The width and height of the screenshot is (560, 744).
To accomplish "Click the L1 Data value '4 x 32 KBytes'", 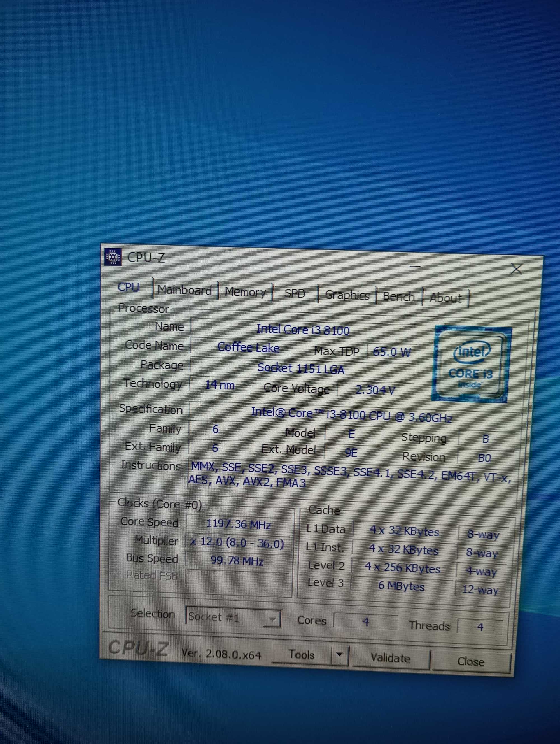I will click(x=404, y=532).
